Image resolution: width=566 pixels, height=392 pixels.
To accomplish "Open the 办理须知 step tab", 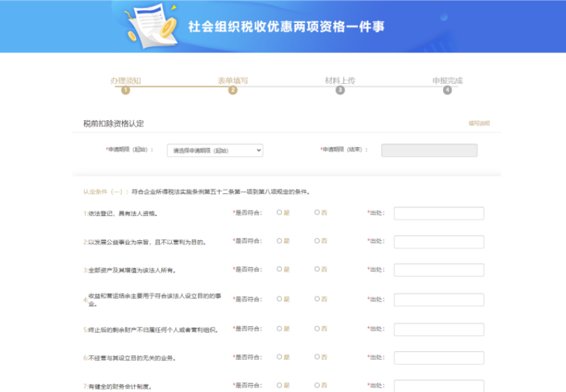I will (126, 81).
